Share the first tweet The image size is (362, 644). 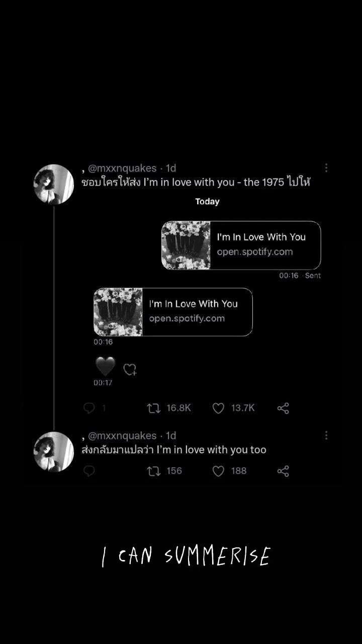[283, 408]
